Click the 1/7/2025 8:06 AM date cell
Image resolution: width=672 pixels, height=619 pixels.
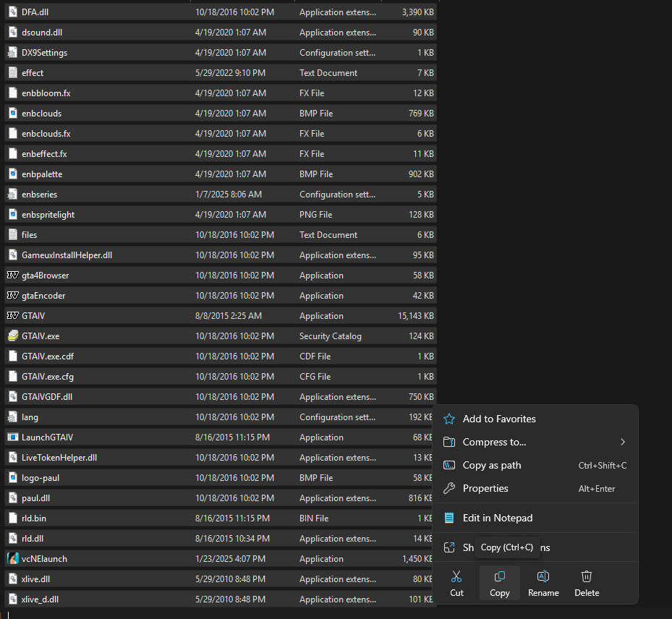click(229, 194)
